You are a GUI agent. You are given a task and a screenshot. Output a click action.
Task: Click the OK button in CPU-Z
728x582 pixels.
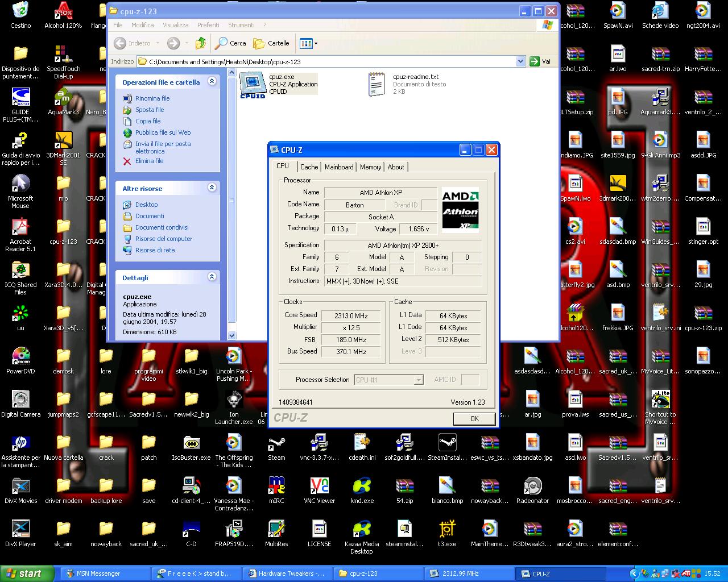(474, 418)
